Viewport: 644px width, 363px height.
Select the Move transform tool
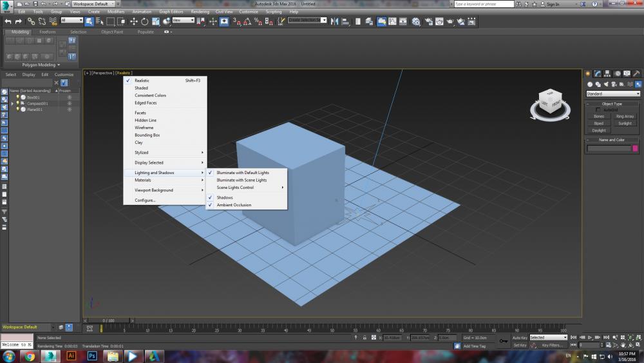click(134, 21)
